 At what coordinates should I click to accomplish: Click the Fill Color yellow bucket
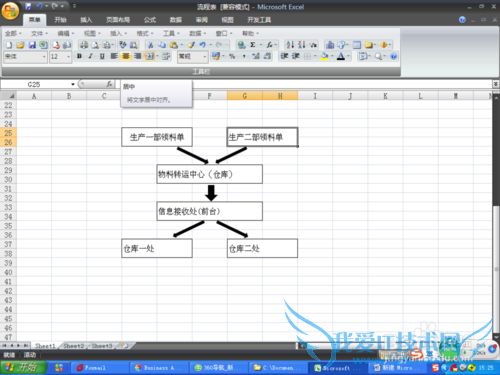324,56
